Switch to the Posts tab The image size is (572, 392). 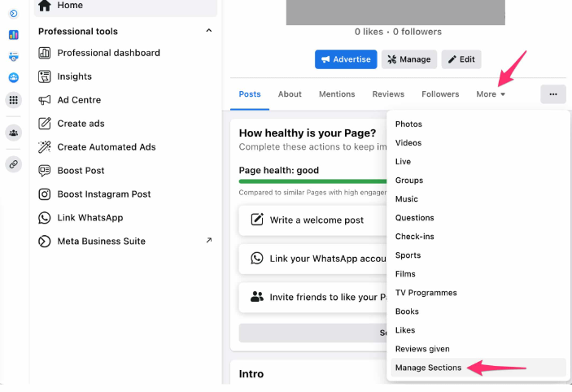pos(250,94)
